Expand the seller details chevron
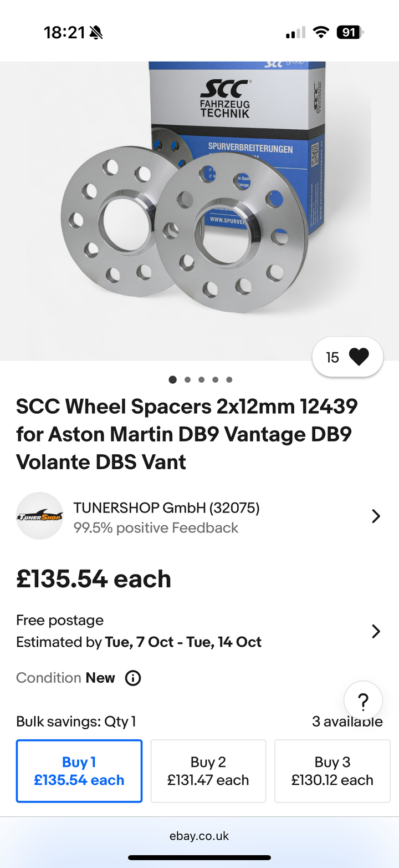Viewport: 399px width, 868px height. pos(376,516)
